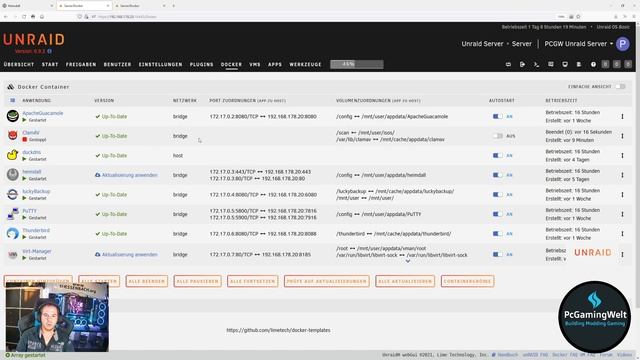Open heimdall row three-dot menu
Viewport: 640px width, 360px height.
pyautogui.click(x=622, y=175)
